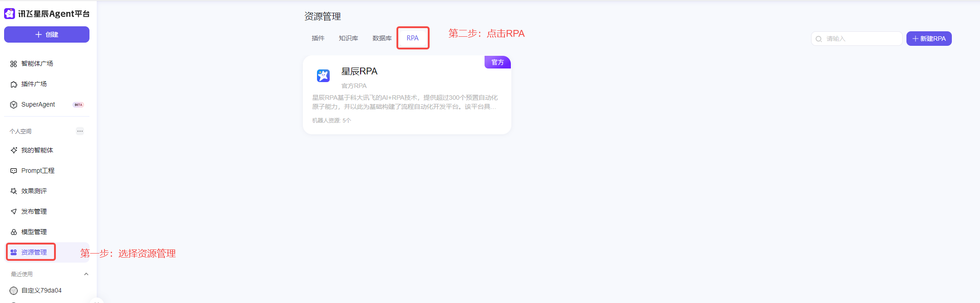Open 个人空间 more options ellipsis
980x303 pixels.
pos(80,131)
